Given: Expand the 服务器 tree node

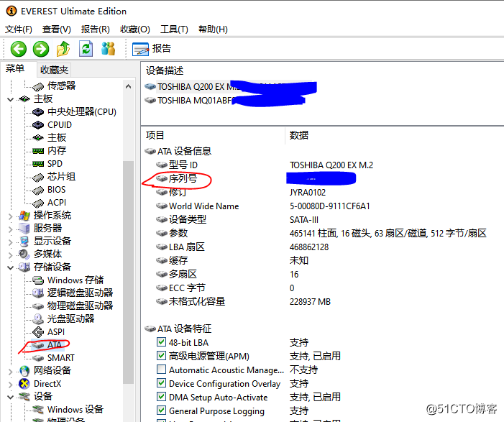Looking at the screenshot, I should (10, 229).
